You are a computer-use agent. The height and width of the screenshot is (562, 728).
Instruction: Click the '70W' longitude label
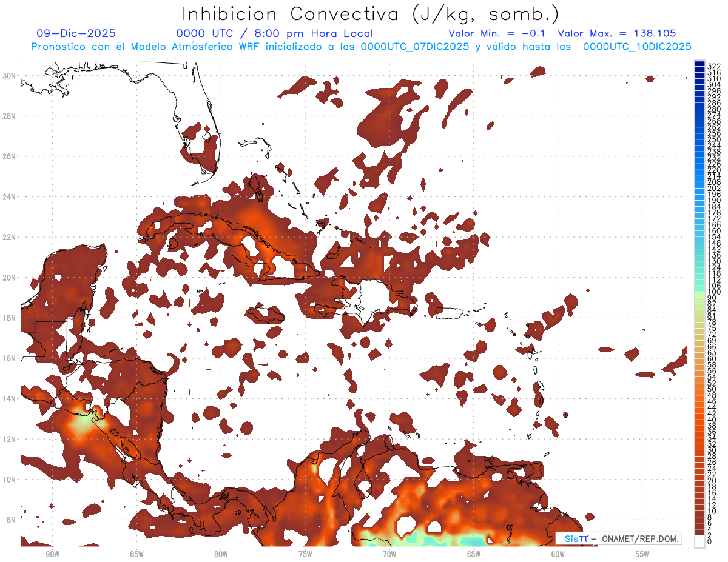point(389,554)
